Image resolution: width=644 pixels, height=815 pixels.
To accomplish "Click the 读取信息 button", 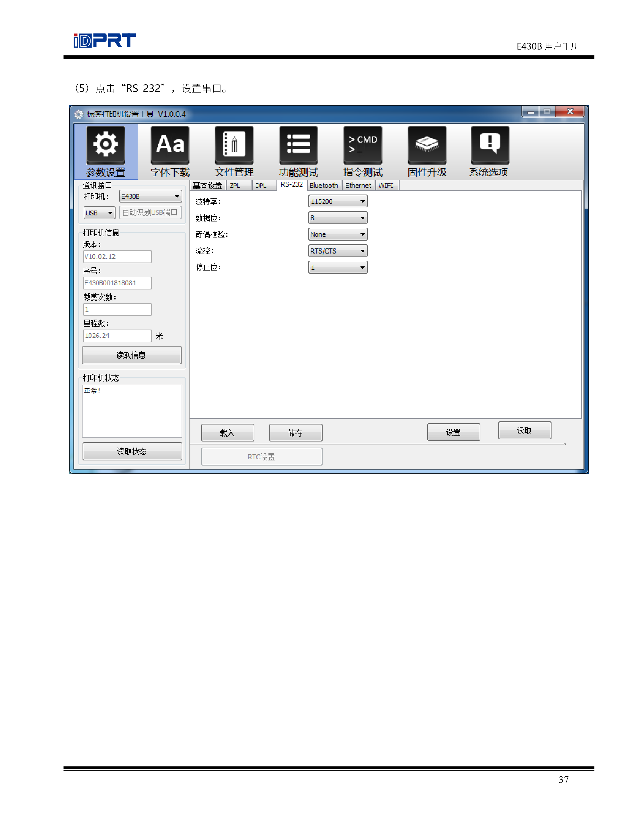I will click(131, 355).
